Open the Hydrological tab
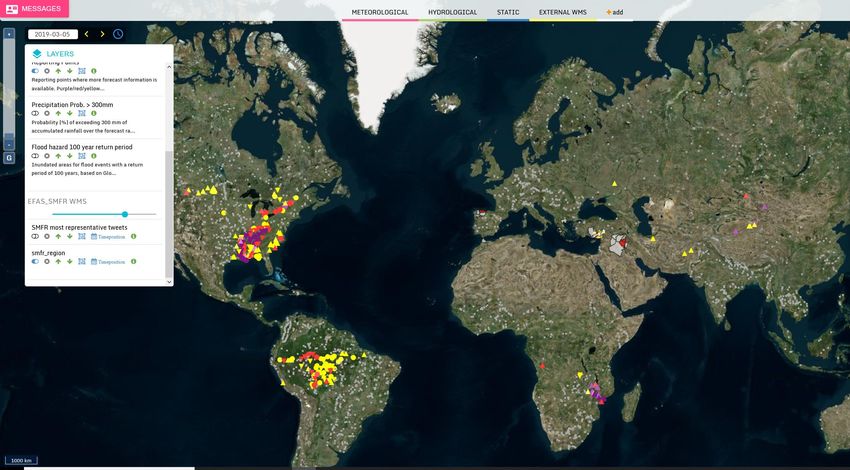This screenshot has width=850, height=470. click(452, 12)
